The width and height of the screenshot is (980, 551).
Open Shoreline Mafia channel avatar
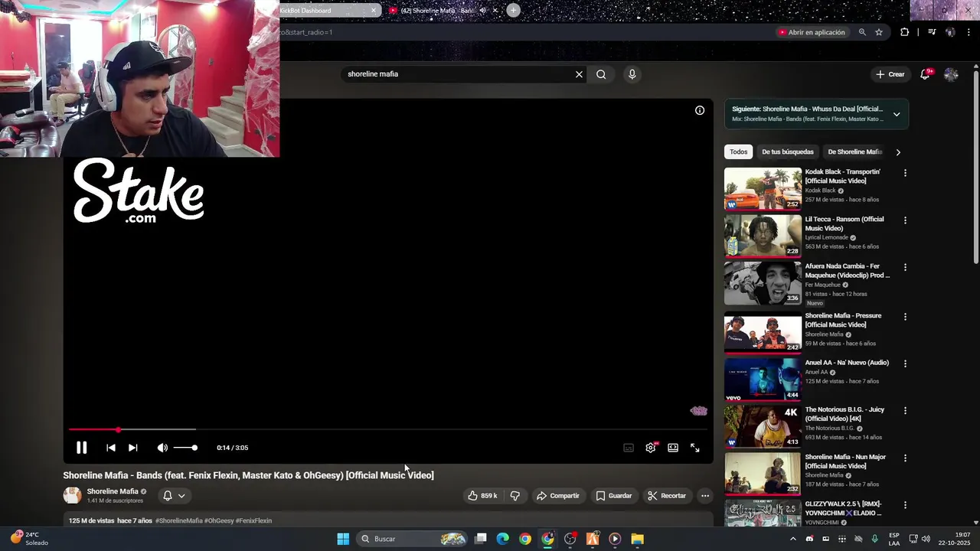[x=72, y=496]
